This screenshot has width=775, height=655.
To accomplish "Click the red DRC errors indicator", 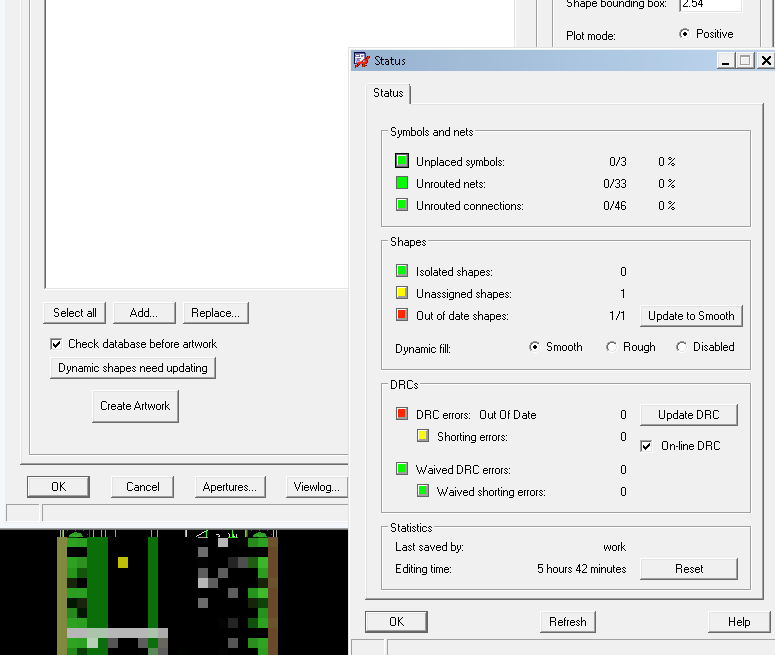I will click(x=402, y=414).
